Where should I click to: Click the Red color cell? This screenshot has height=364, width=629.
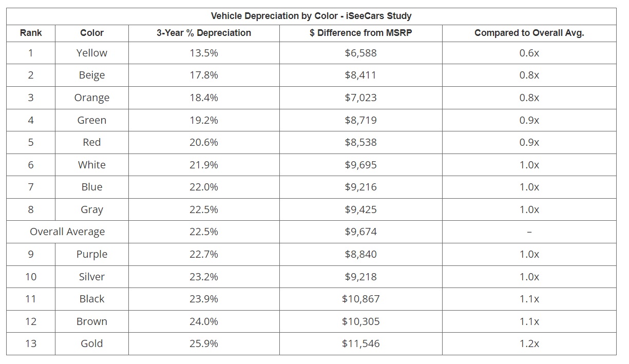coord(92,142)
